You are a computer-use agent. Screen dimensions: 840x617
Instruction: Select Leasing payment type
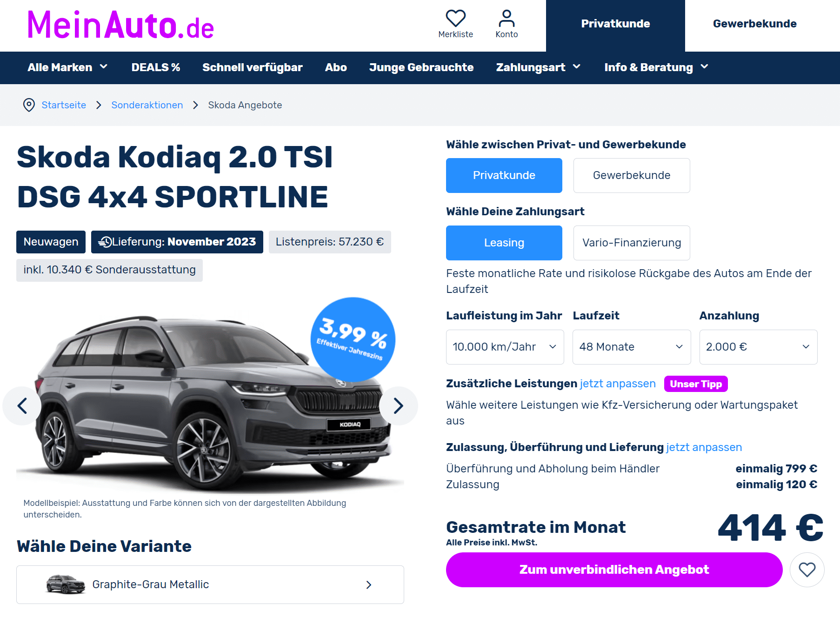pos(504,243)
